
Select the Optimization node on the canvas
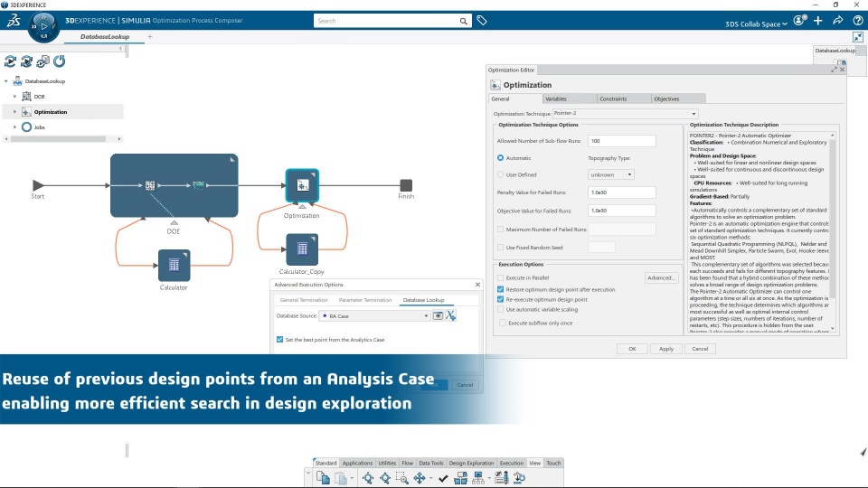tap(302, 185)
